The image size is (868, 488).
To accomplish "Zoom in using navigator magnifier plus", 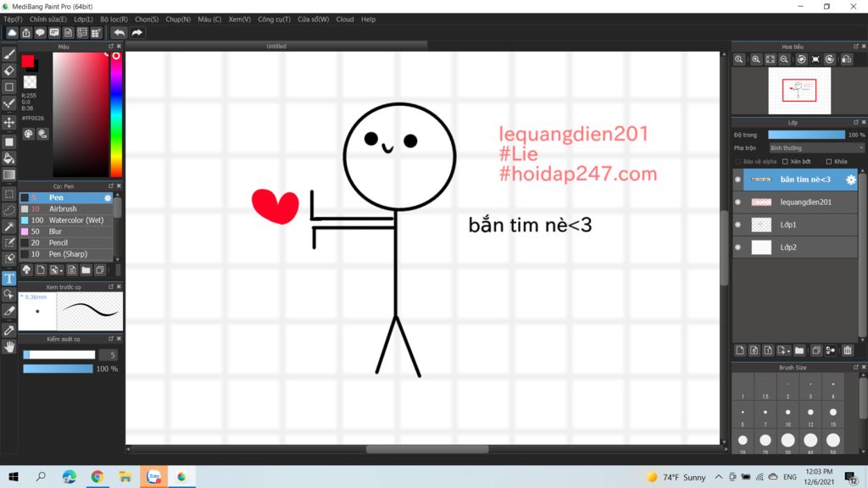I will [x=755, y=59].
